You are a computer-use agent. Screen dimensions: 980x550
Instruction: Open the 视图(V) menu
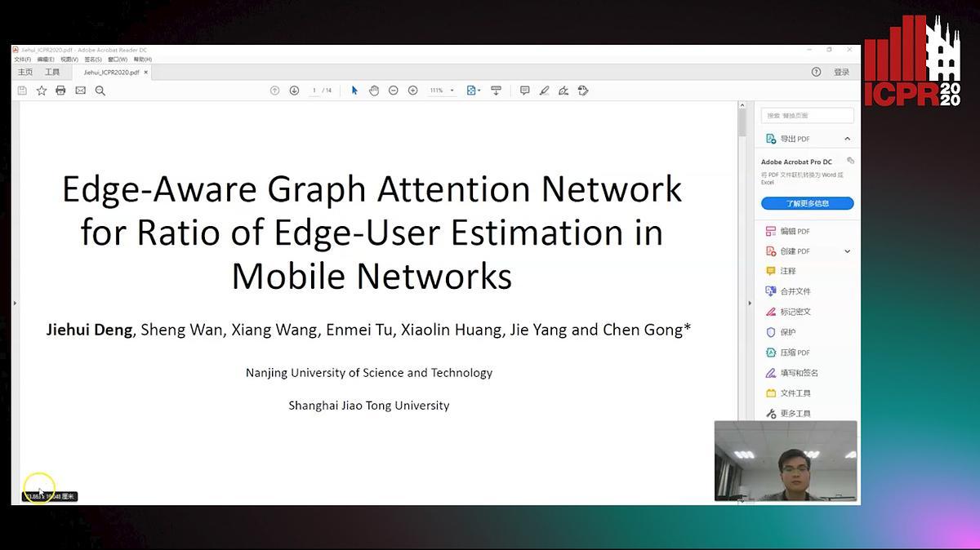click(x=69, y=60)
